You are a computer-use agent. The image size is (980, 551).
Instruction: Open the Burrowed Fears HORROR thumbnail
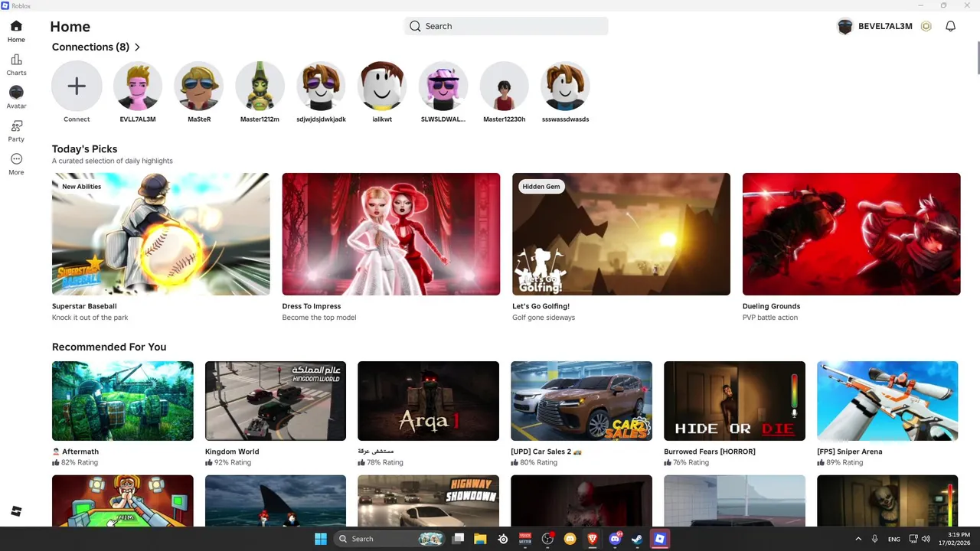(x=734, y=401)
